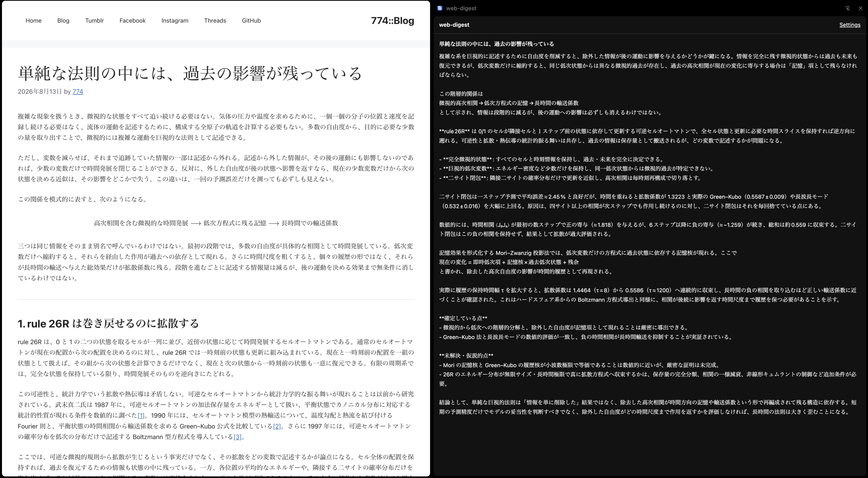Click digest conclusion starting '結論として、単純な巨視的法則は'
The width and height of the screenshot is (868, 478).
tap(648, 407)
